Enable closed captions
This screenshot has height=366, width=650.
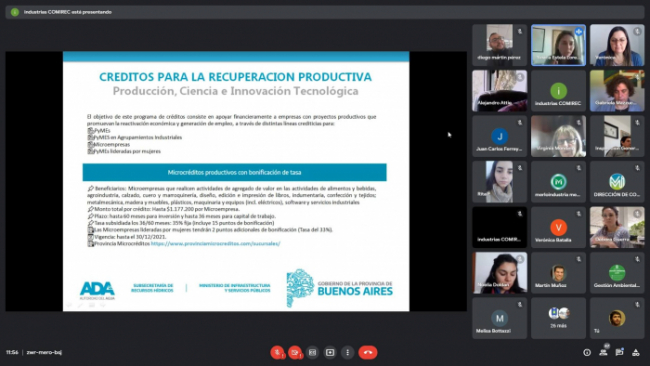(313, 352)
